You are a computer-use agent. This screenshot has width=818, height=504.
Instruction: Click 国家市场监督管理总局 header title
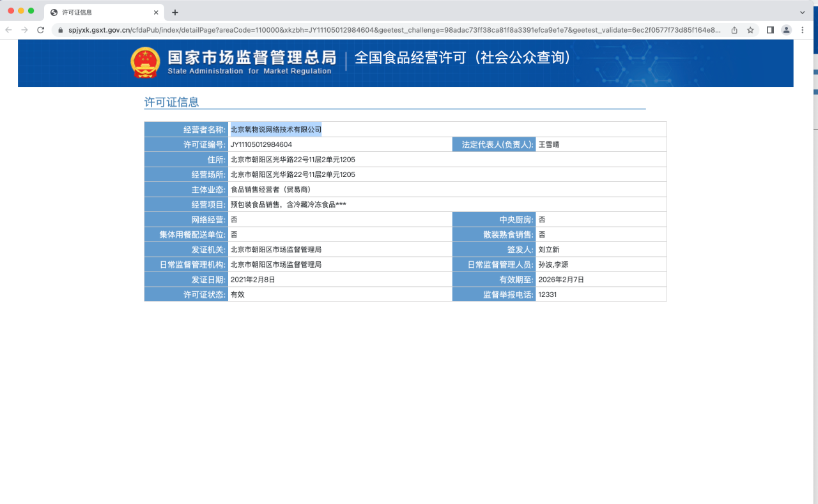coord(252,57)
